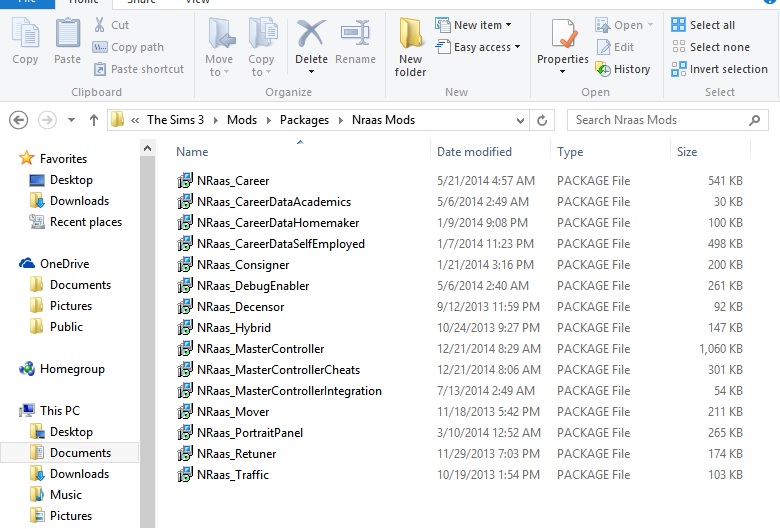Sort by Name column header
This screenshot has height=529, width=780.
tap(192, 152)
